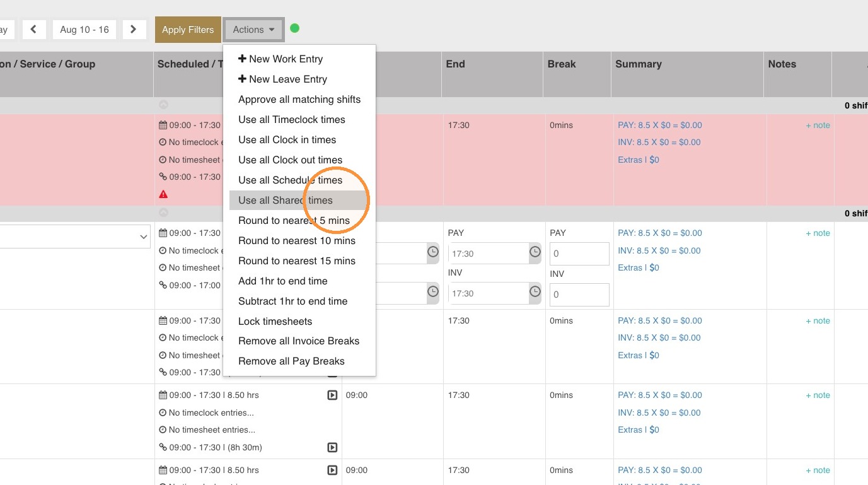Add a note via '+ note' in pink row
The image size is (868, 485).
pyautogui.click(x=818, y=126)
